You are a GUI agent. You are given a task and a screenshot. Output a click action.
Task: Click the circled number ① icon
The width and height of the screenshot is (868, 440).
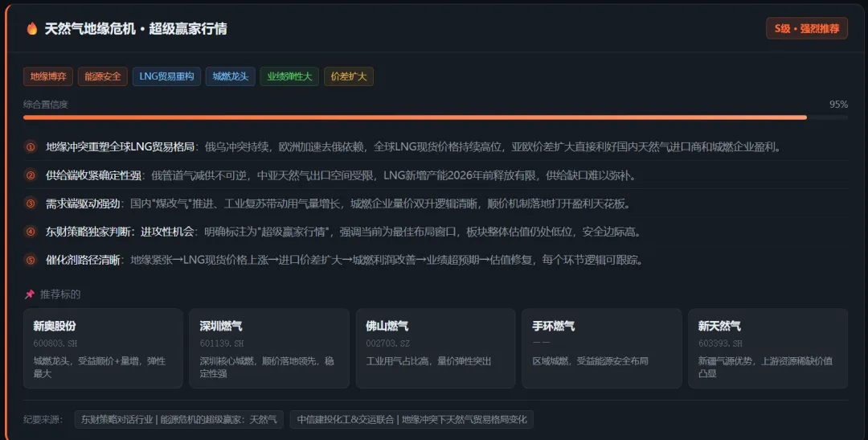[31, 147]
